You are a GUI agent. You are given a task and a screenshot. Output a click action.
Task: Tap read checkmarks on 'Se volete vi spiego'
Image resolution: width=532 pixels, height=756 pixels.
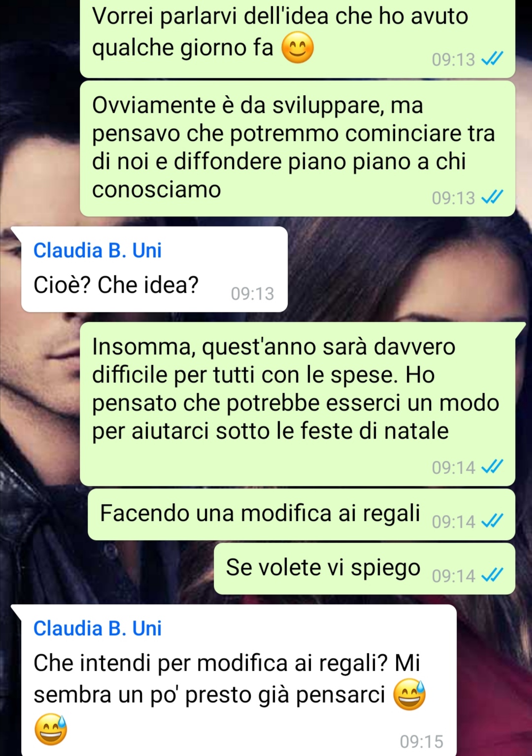point(492,575)
